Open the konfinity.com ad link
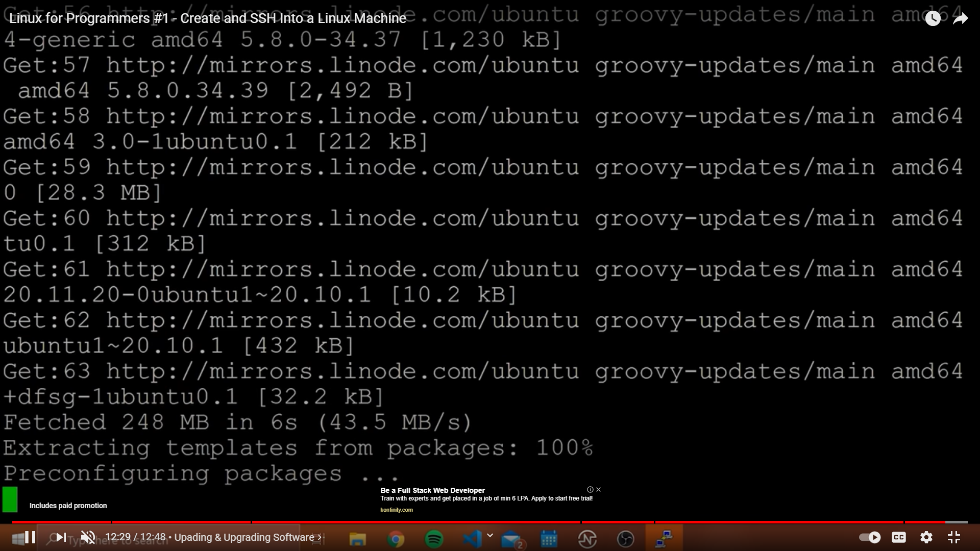 [396, 510]
